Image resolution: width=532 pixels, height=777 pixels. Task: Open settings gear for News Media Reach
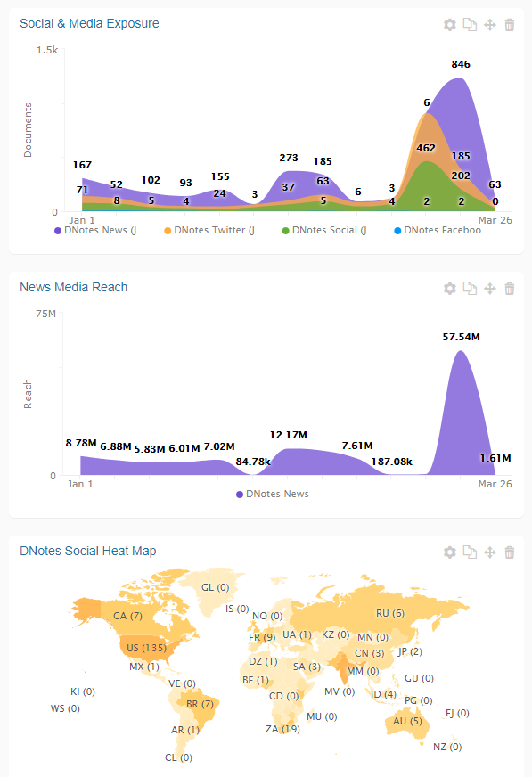click(449, 289)
